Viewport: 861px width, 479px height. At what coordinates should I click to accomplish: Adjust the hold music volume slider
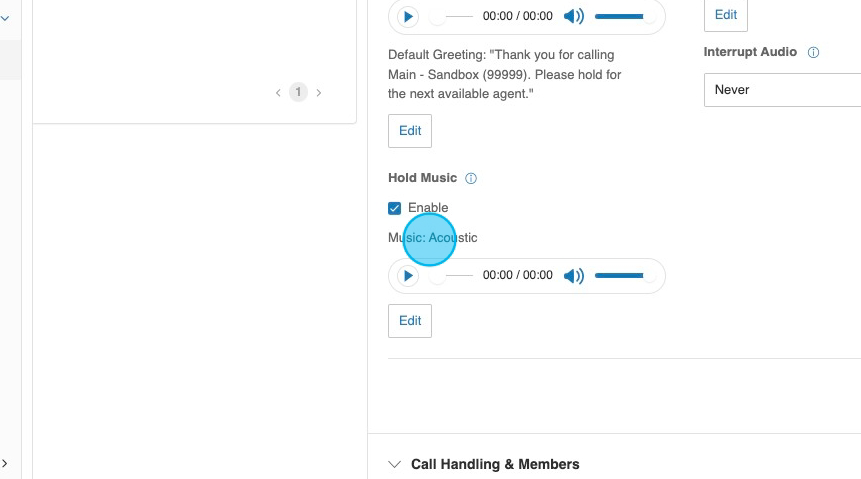[622, 276]
